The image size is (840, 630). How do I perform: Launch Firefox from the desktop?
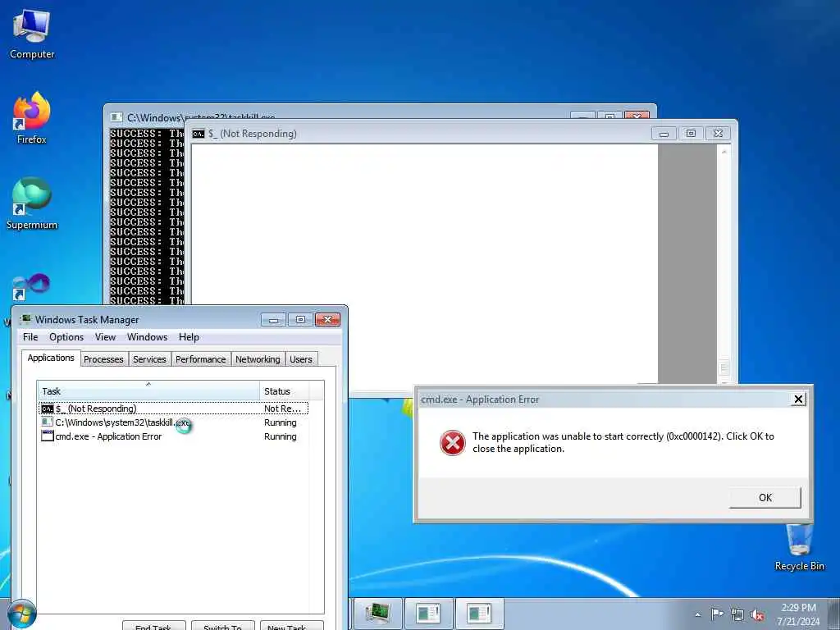click(32, 118)
